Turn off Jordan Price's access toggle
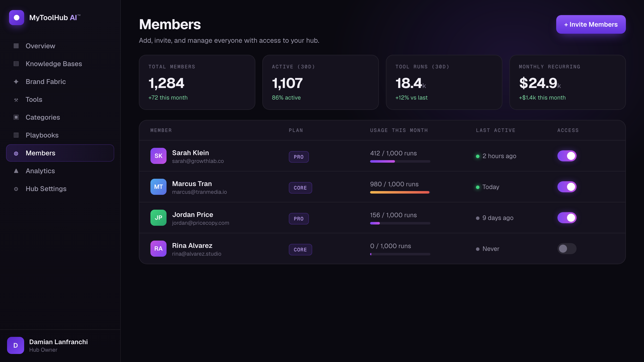The width and height of the screenshot is (644, 362). pyautogui.click(x=567, y=218)
